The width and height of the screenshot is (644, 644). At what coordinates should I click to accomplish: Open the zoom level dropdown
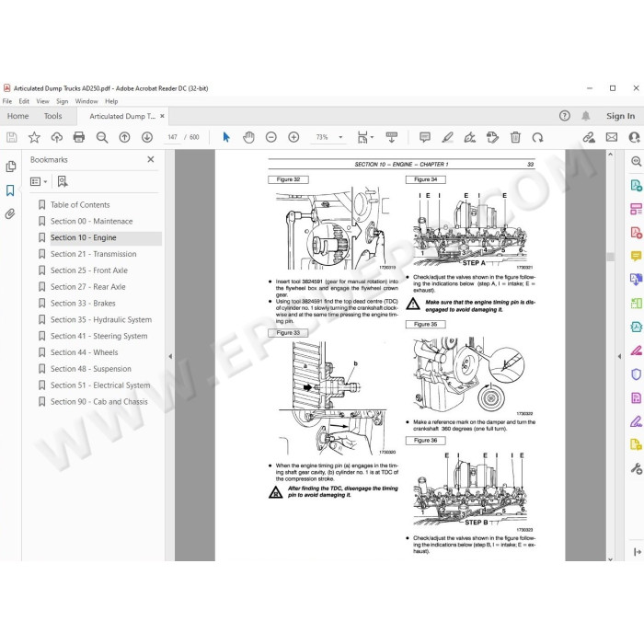coord(340,137)
